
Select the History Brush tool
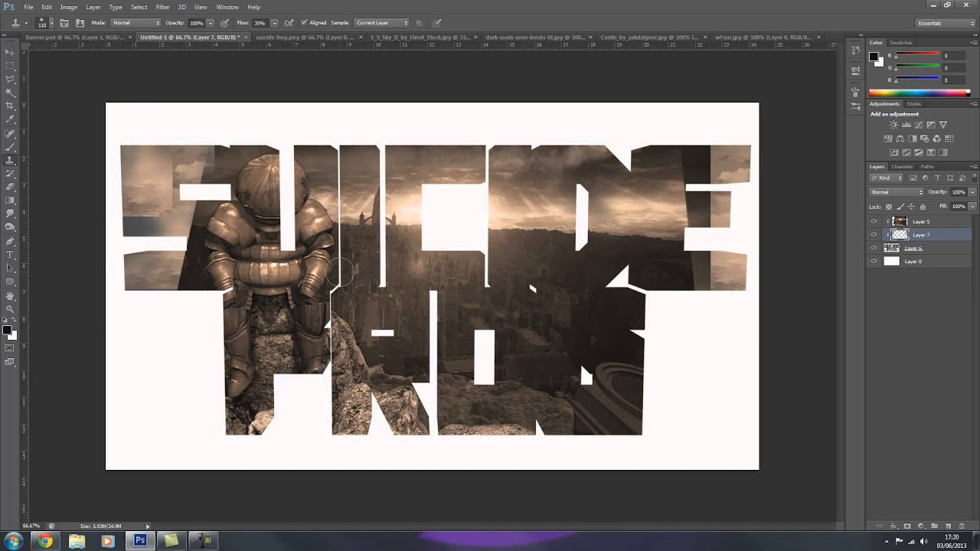pyautogui.click(x=10, y=174)
